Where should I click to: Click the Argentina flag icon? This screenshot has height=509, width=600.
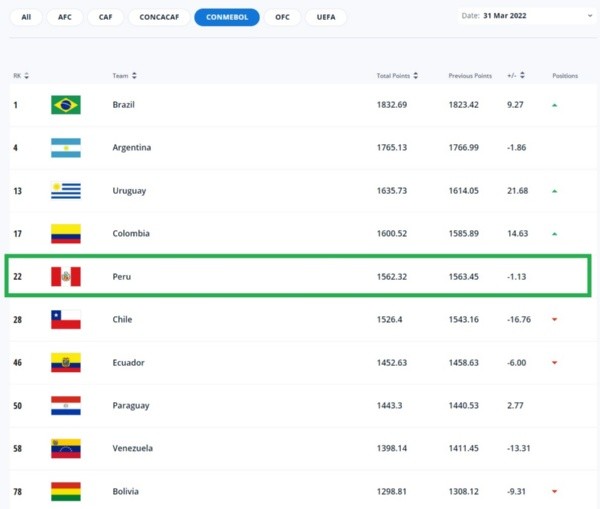(66, 148)
